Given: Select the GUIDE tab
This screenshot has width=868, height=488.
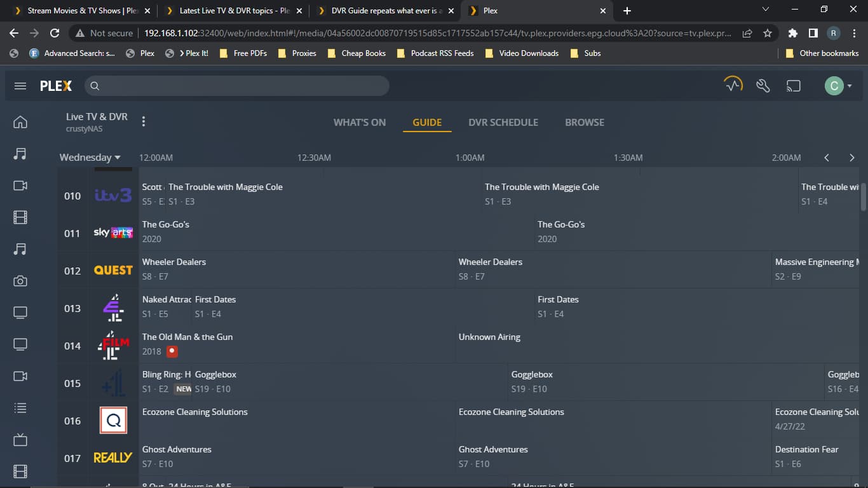Looking at the screenshot, I should tap(427, 122).
